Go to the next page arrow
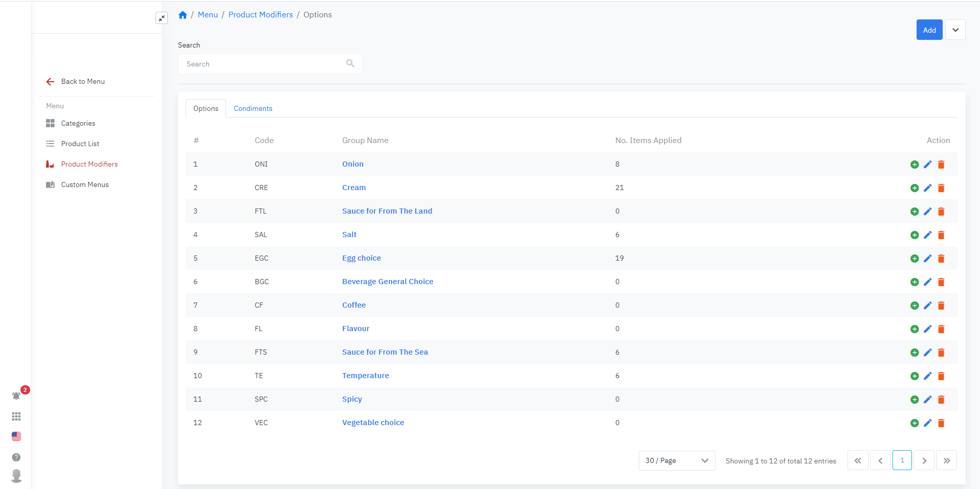Screen dimensions: 980x489 (x=924, y=461)
